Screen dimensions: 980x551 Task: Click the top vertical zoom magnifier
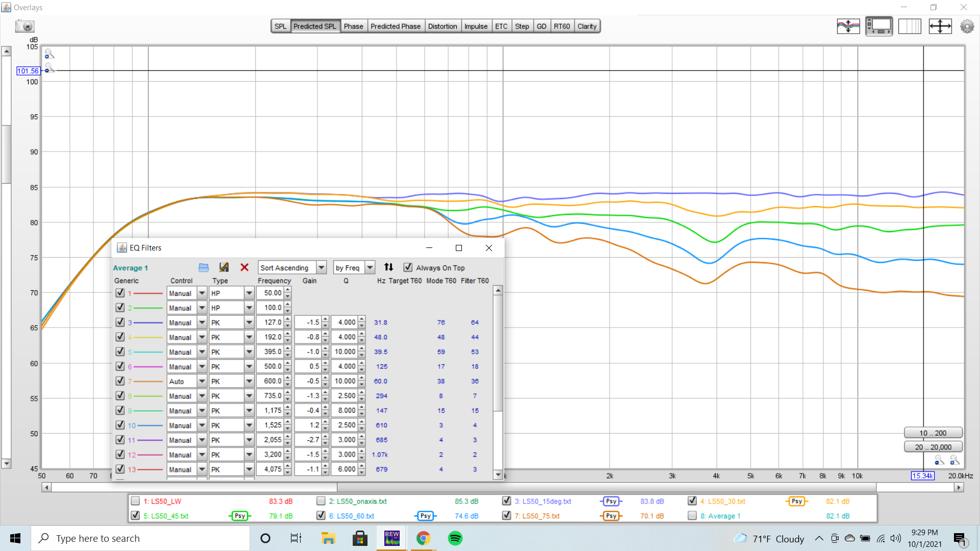(x=49, y=54)
